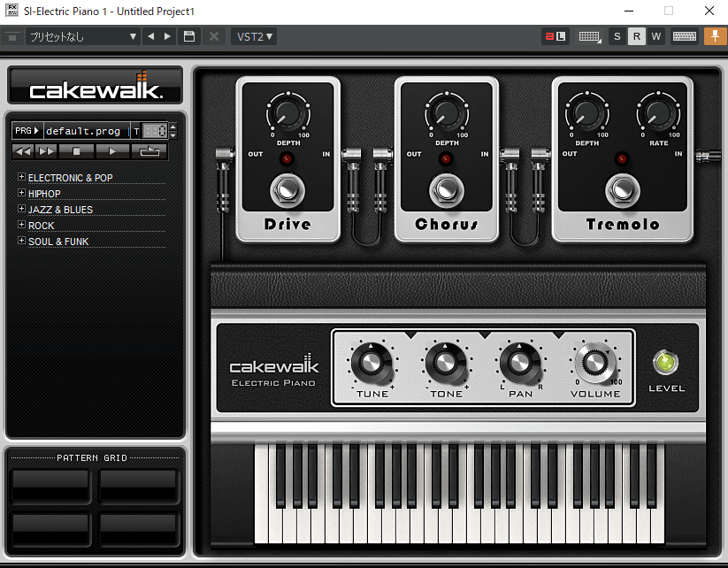This screenshot has height=568, width=728.
Task: Delete the preset with the X icon
Action: 213,36
